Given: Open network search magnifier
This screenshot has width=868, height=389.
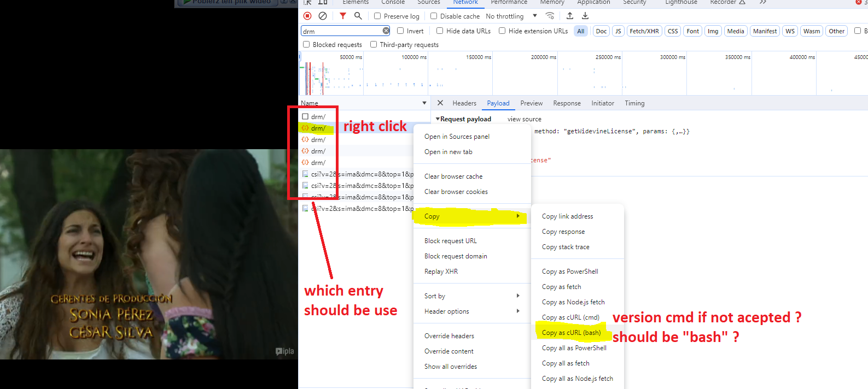Looking at the screenshot, I should tap(358, 16).
